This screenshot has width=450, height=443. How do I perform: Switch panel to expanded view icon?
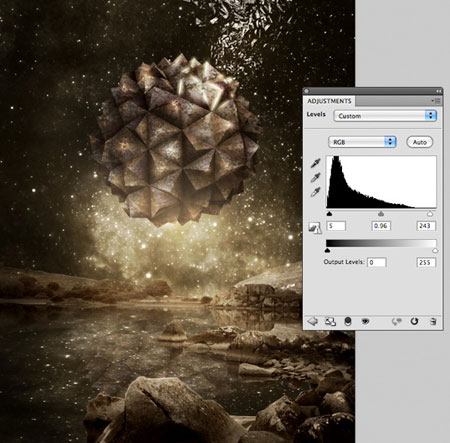tap(330, 321)
